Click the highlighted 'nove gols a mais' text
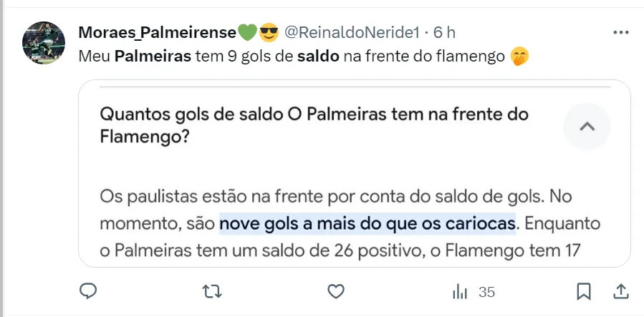The image size is (644, 317). (367, 224)
